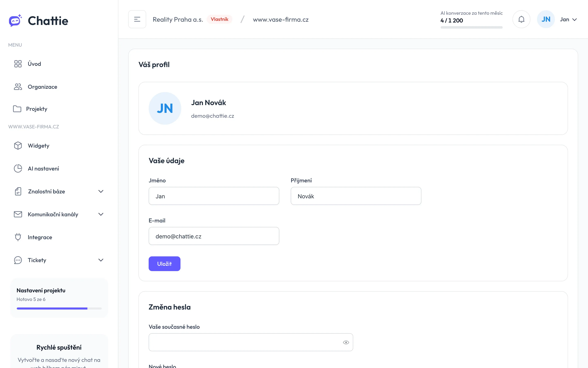Open the Nastavení projektu card
This screenshot has width=588, height=368.
59,298
